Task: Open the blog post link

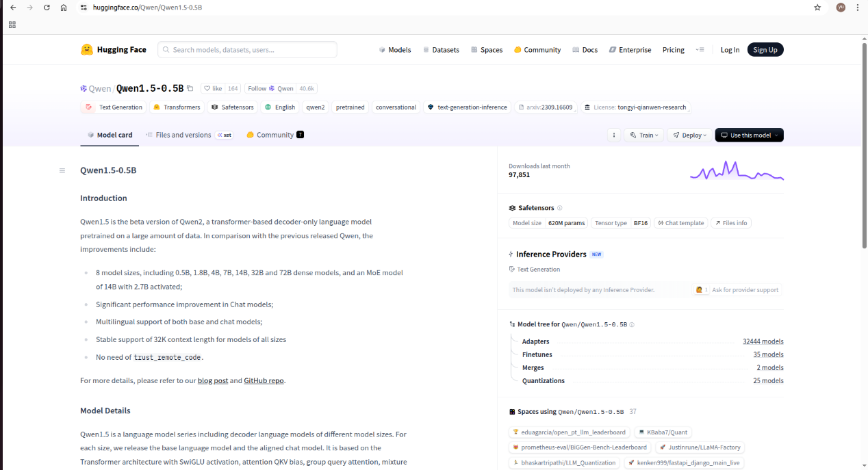Action: point(212,380)
